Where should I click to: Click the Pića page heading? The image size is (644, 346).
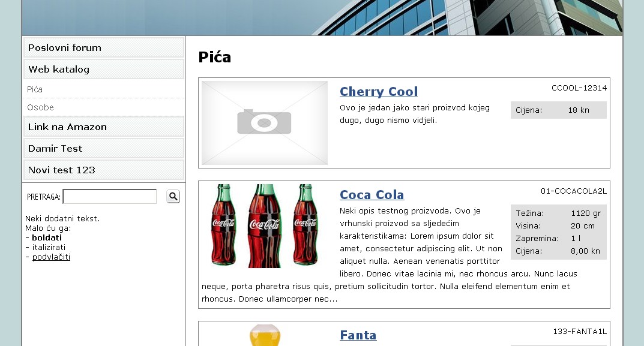click(214, 56)
